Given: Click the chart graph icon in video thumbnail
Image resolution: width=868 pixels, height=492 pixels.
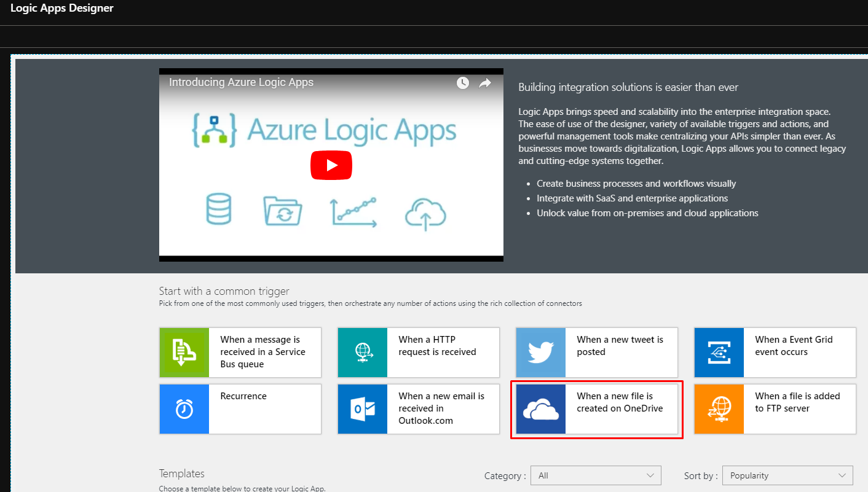Looking at the screenshot, I should coord(354,212).
